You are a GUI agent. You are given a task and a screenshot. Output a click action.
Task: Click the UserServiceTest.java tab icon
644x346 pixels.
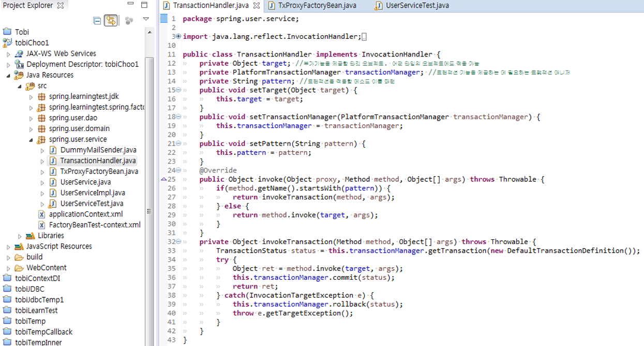click(379, 6)
